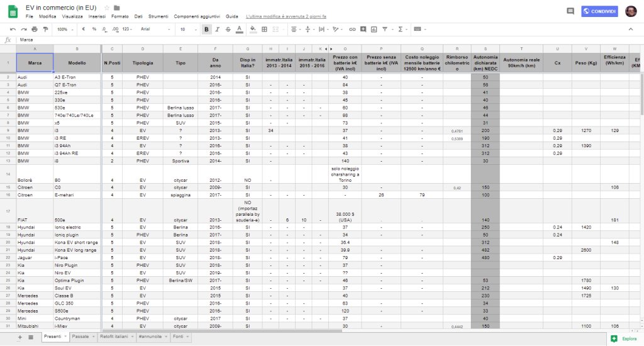Open the Formato menu
The image size is (644, 346).
click(120, 16)
